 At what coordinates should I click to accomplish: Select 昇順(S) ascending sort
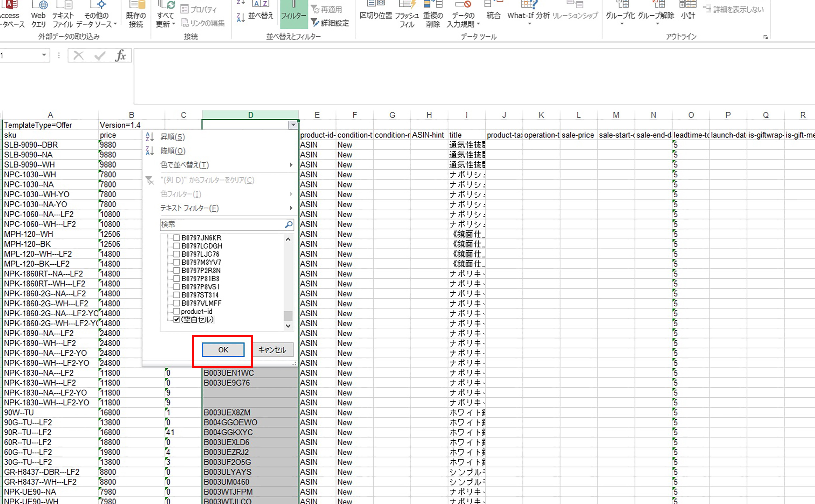coord(173,137)
